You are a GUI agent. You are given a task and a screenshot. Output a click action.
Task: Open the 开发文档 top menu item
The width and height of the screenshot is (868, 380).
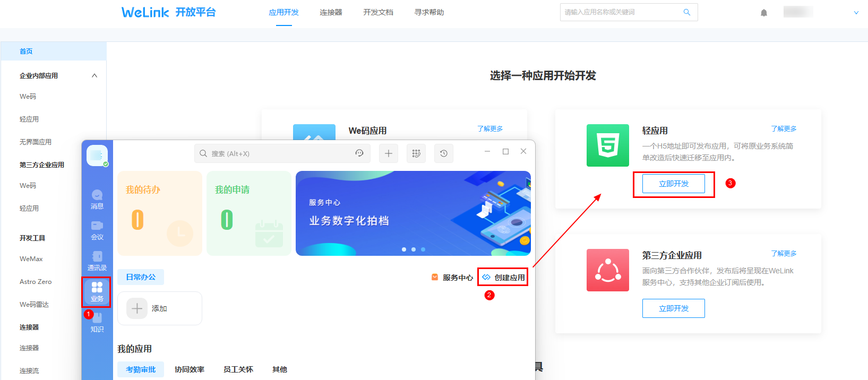[x=378, y=12]
